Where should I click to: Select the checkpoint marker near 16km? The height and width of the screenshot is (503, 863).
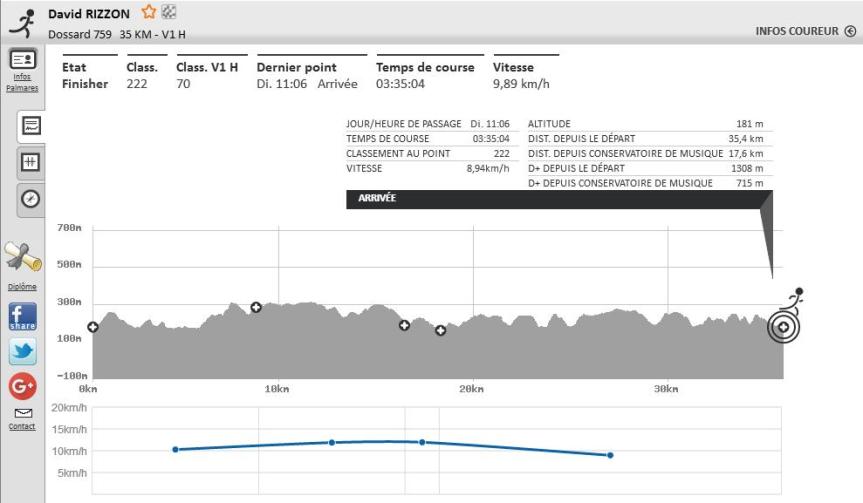[405, 325]
